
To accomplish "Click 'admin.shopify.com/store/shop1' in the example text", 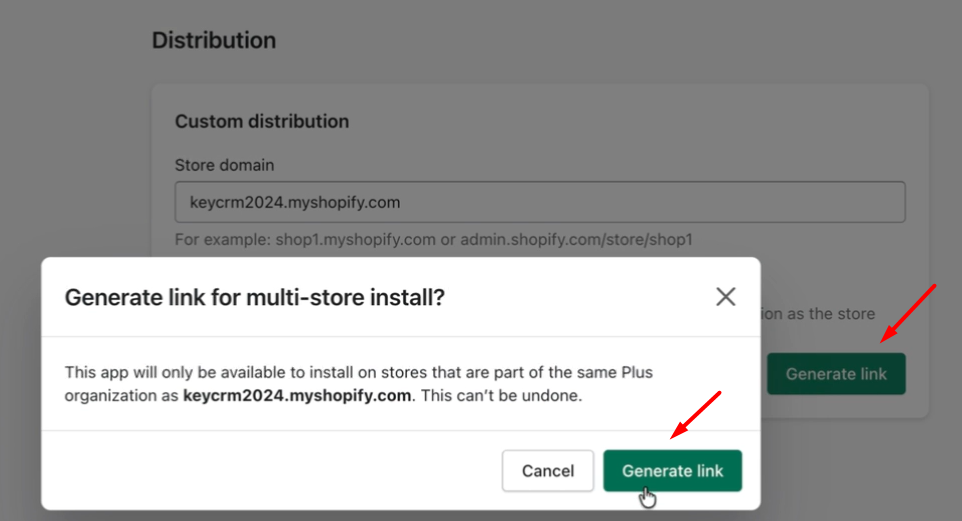I will click(576, 240).
